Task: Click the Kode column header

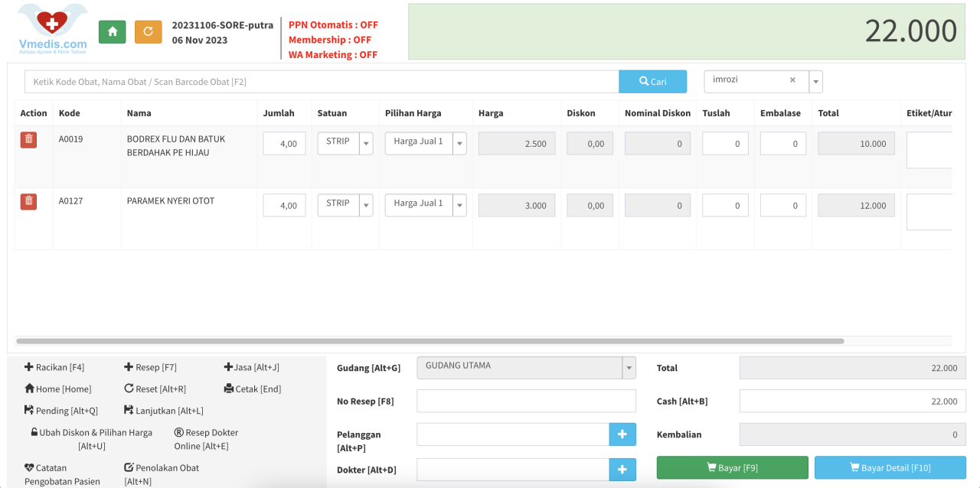Action: coord(70,113)
